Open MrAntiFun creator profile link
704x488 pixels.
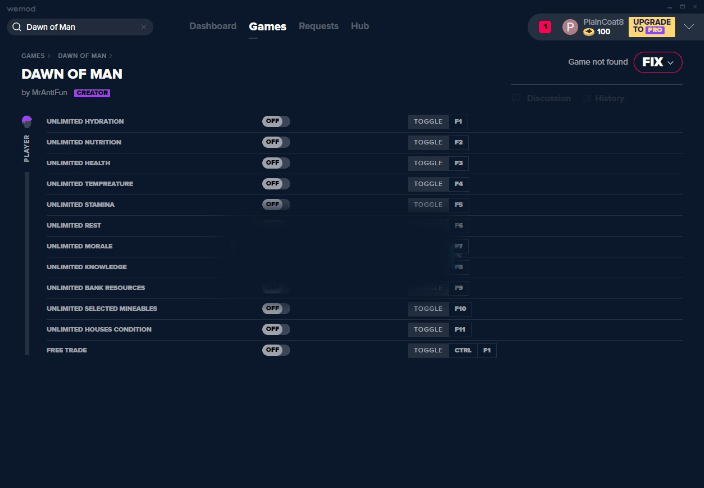click(x=49, y=92)
